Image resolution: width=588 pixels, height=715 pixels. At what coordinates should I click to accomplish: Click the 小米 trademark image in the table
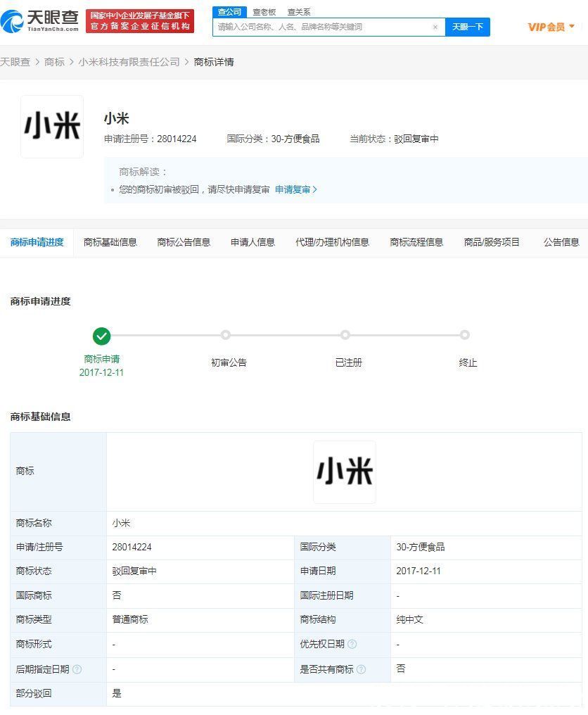(345, 472)
